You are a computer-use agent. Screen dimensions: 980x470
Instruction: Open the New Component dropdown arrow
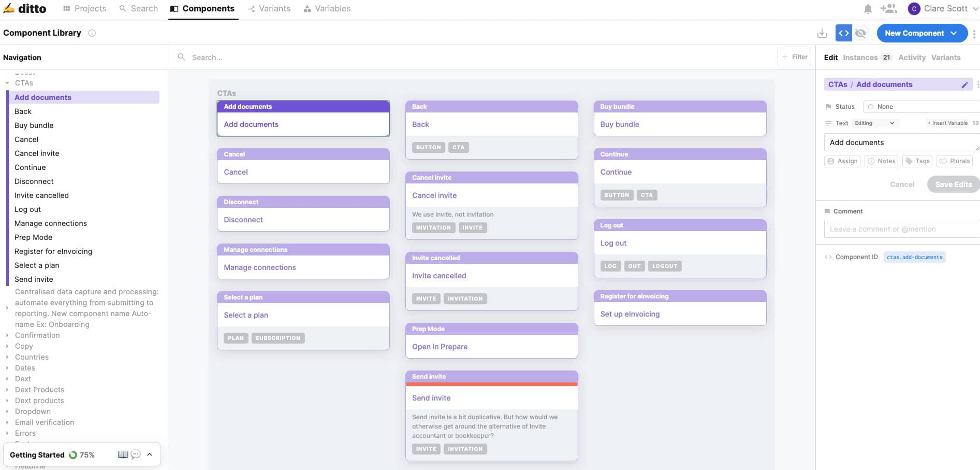954,33
